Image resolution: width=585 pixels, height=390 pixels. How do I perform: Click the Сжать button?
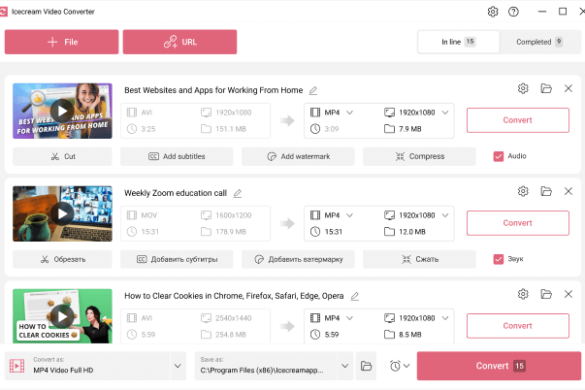pyautogui.click(x=419, y=259)
